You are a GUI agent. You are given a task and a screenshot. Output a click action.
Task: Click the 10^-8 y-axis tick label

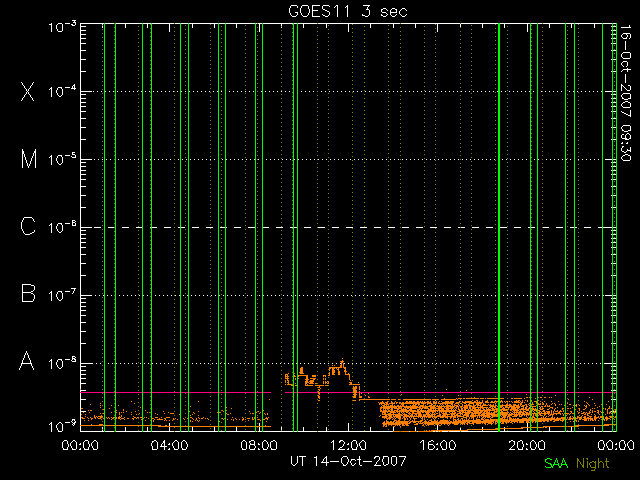[62, 363]
